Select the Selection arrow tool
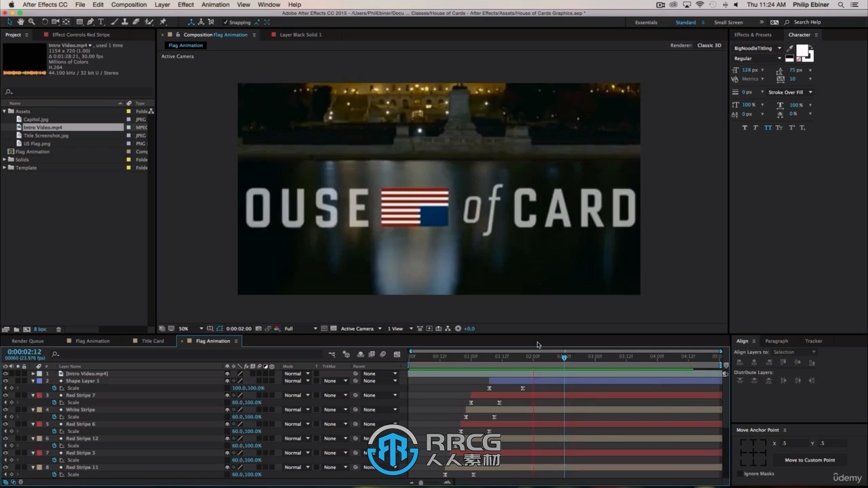This screenshot has height=488, width=868. (9, 22)
